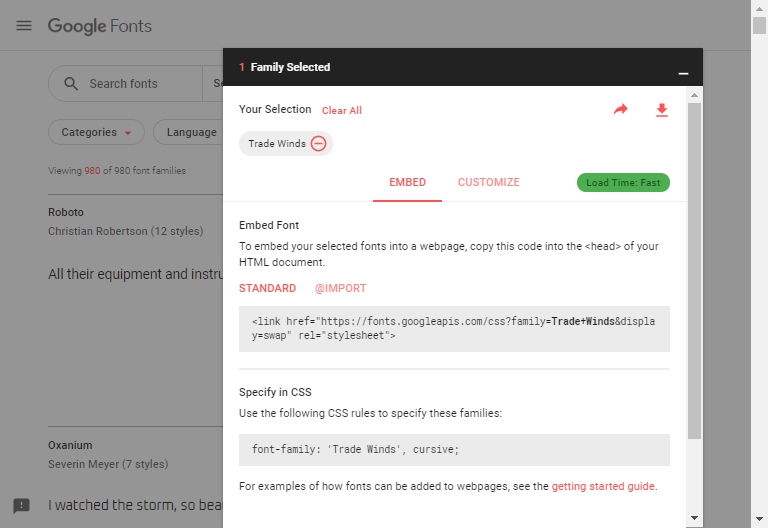Click the link href embed code box
Screen dimensions: 768x528
(x=454, y=329)
